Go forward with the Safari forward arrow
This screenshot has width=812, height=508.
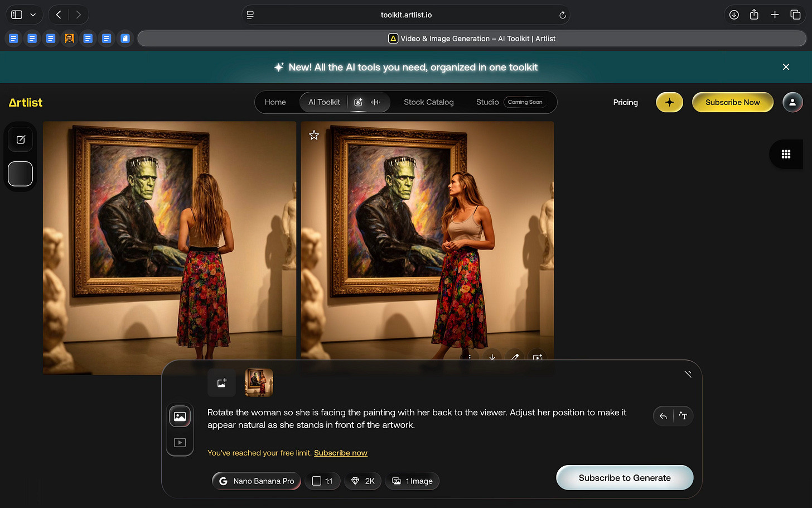click(78, 15)
